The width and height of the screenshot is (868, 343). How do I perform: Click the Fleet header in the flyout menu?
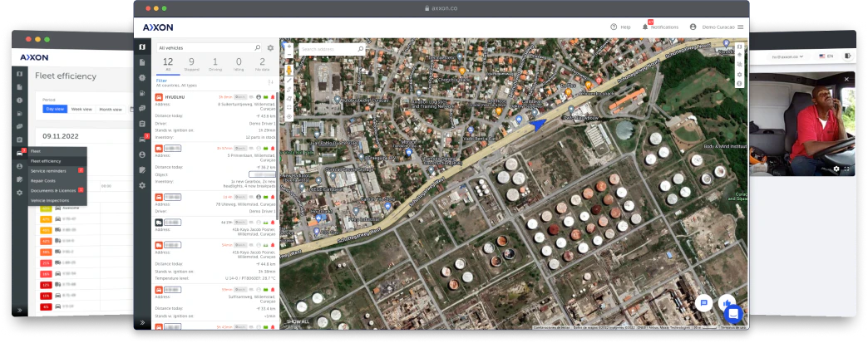click(57, 151)
